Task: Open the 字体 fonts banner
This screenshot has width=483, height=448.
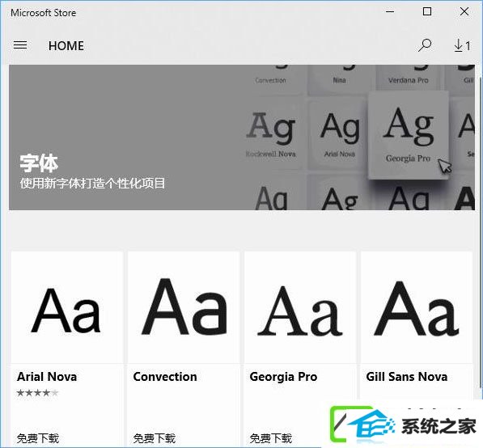Action: (242, 137)
